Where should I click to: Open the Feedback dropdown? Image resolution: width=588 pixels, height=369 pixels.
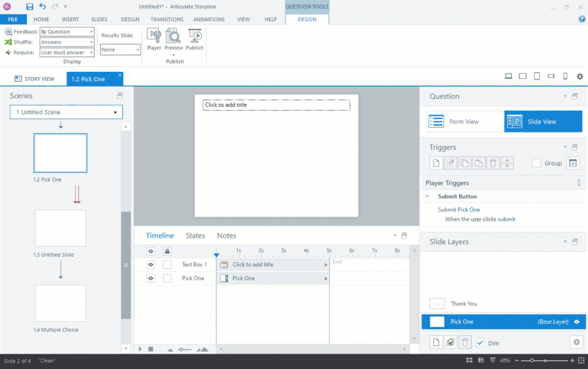point(67,32)
